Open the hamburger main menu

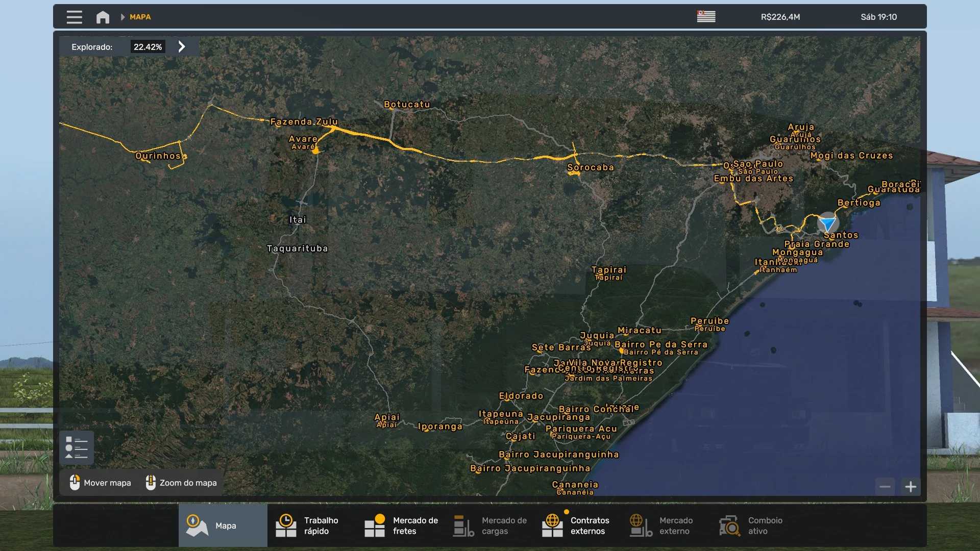(x=74, y=17)
